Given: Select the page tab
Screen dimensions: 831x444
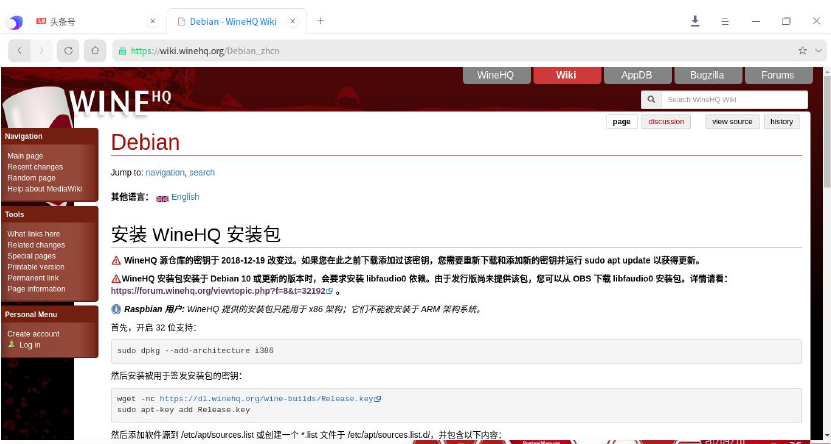Looking at the screenshot, I should pyautogui.click(x=622, y=121).
